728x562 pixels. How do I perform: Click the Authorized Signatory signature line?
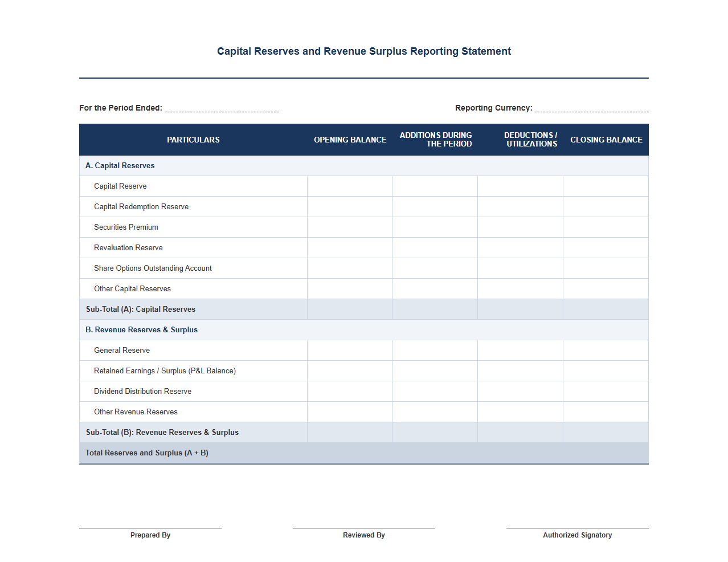pos(578,528)
